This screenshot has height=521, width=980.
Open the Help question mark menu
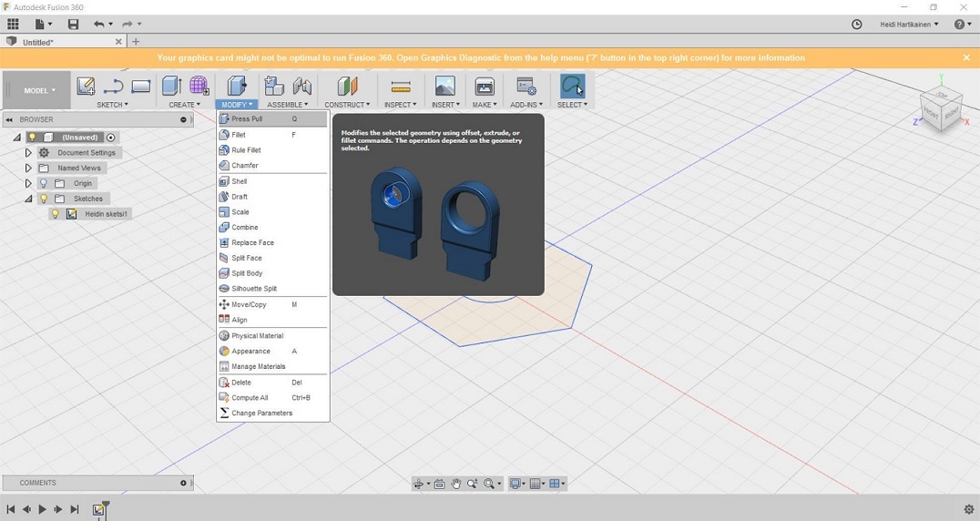(963, 25)
